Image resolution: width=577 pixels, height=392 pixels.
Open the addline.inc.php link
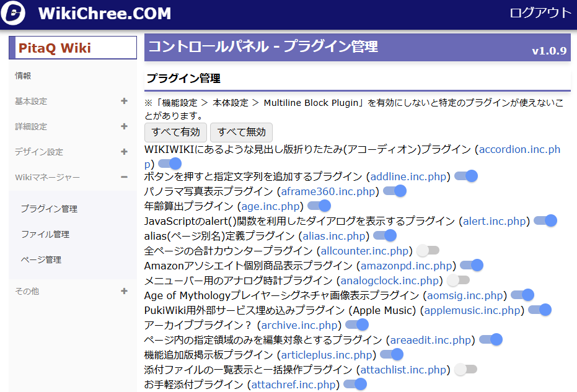(408, 176)
